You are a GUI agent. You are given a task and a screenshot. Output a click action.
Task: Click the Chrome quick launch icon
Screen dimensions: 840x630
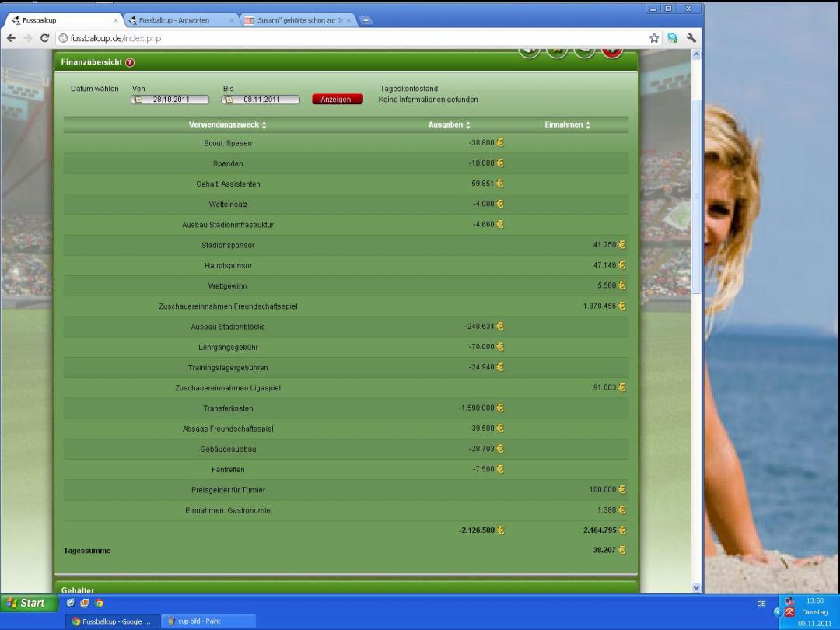coord(99,603)
